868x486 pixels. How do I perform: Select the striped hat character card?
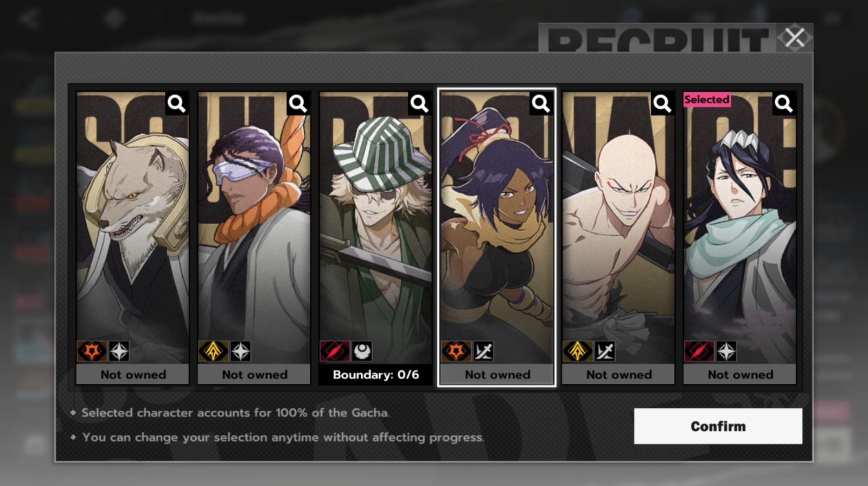point(375,228)
